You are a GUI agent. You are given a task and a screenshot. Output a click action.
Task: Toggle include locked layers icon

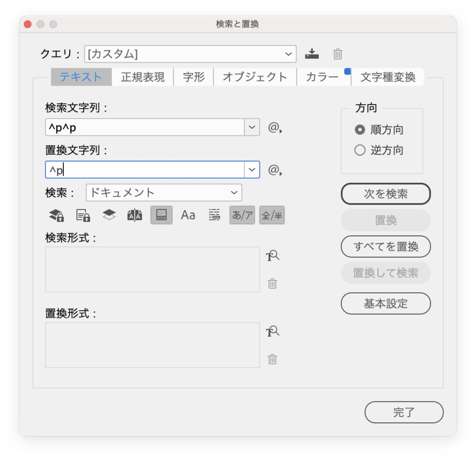[x=56, y=215]
